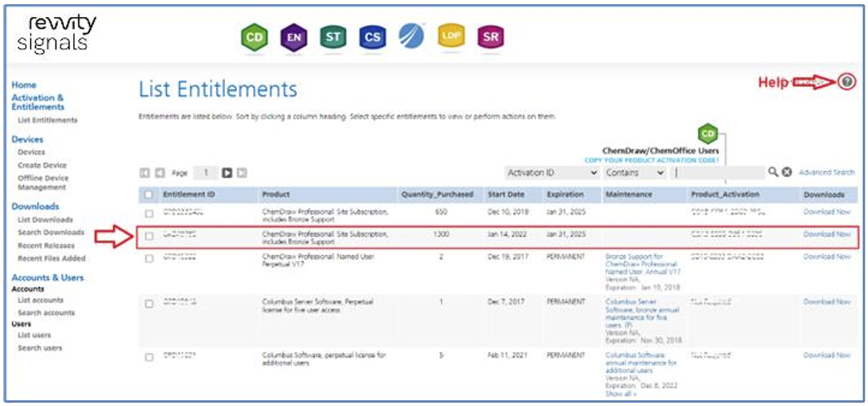
Task: Open Recent Releases in sidebar
Action: (47, 245)
